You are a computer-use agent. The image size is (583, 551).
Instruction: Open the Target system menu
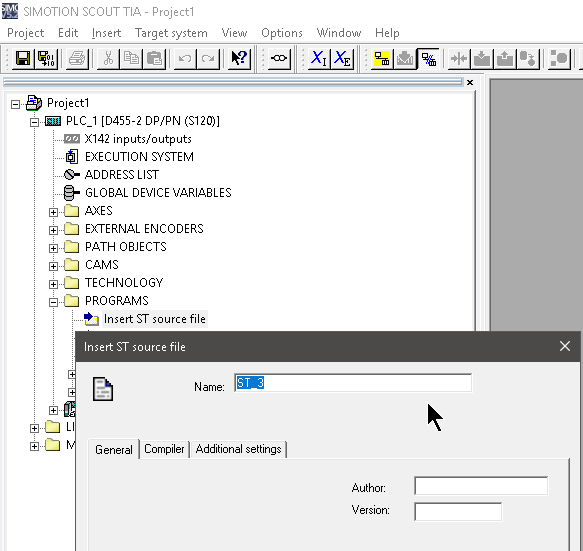(x=171, y=33)
